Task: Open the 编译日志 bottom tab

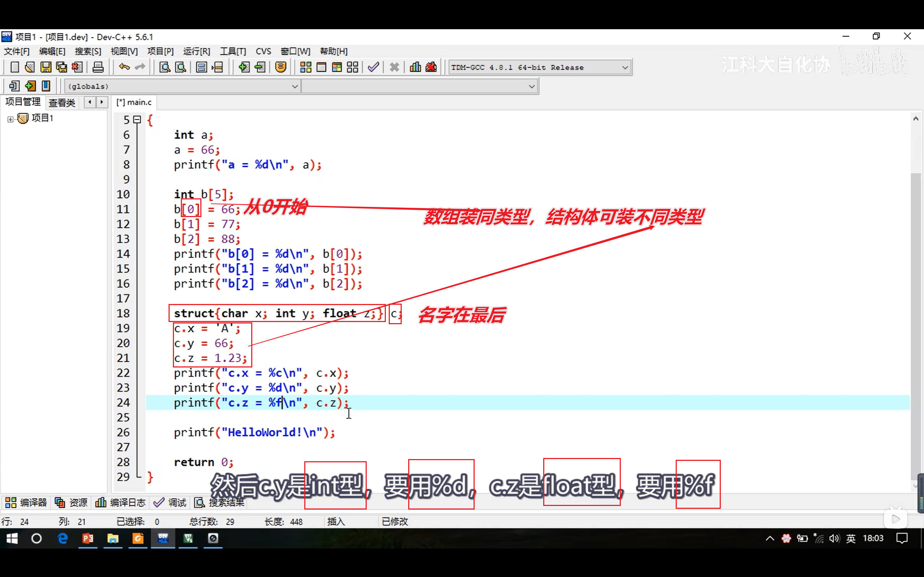Action: pyautogui.click(x=121, y=503)
